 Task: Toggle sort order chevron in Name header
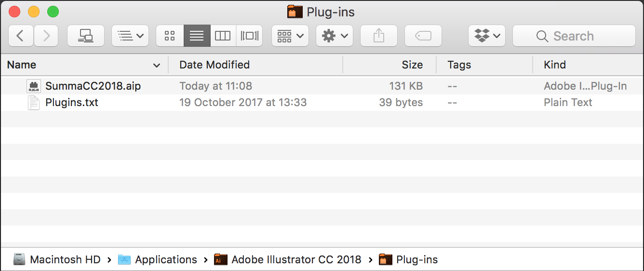coord(156,65)
